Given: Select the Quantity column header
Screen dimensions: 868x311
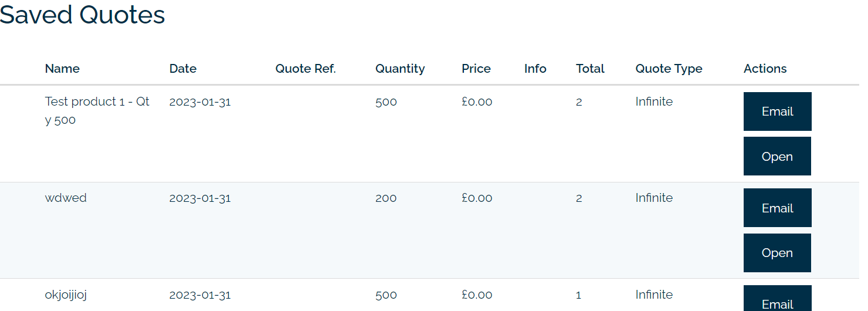Looking at the screenshot, I should 400,69.
